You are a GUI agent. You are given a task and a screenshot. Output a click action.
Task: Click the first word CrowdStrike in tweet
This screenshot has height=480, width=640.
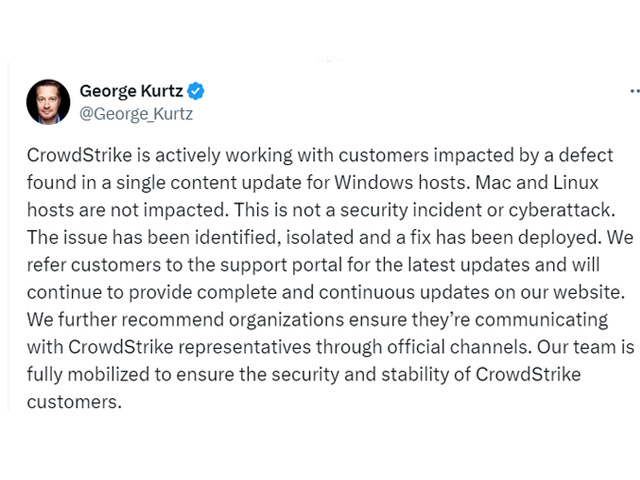point(80,155)
